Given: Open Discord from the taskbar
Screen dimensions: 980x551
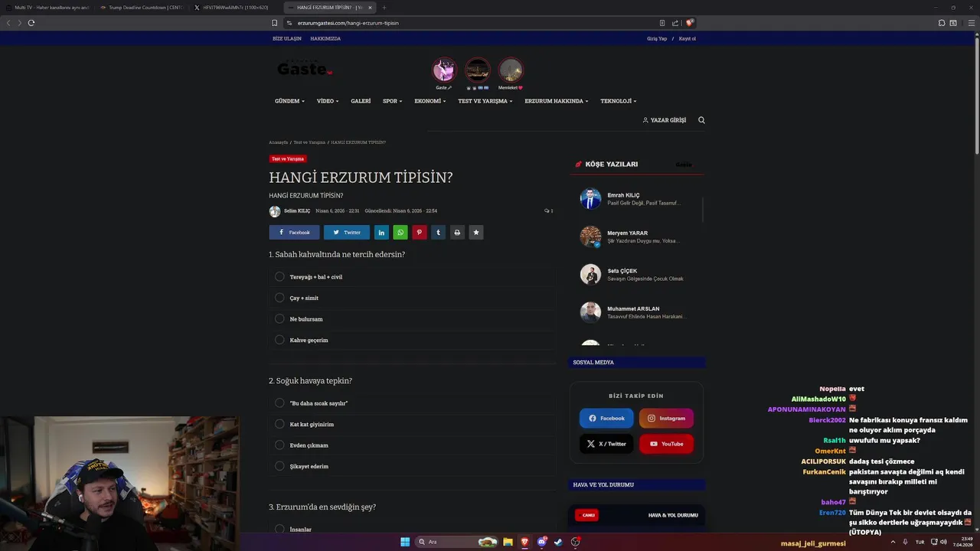Looking at the screenshot, I should click(x=542, y=542).
